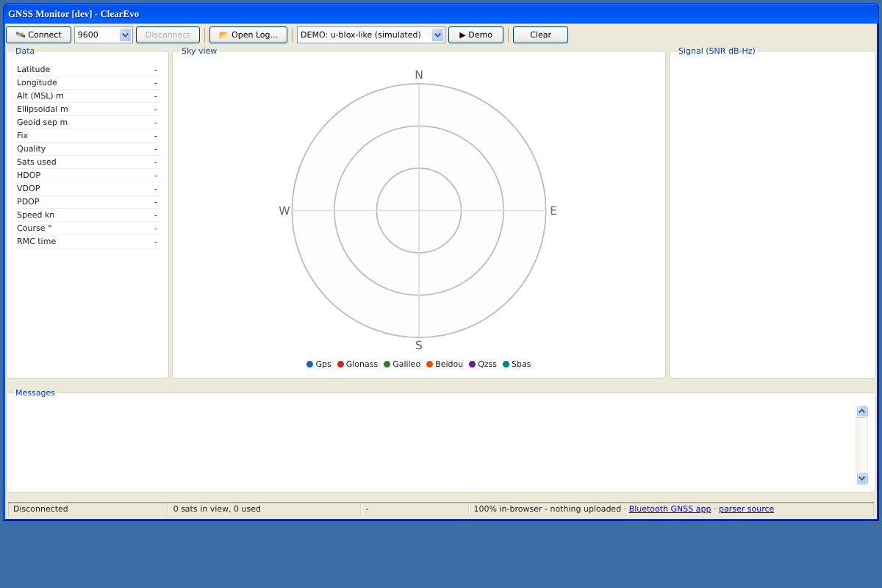Click the Messages scrollbar down arrow

click(862, 478)
